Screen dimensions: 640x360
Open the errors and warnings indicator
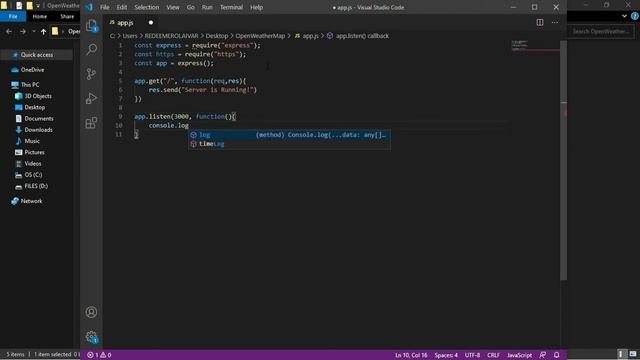(99, 355)
